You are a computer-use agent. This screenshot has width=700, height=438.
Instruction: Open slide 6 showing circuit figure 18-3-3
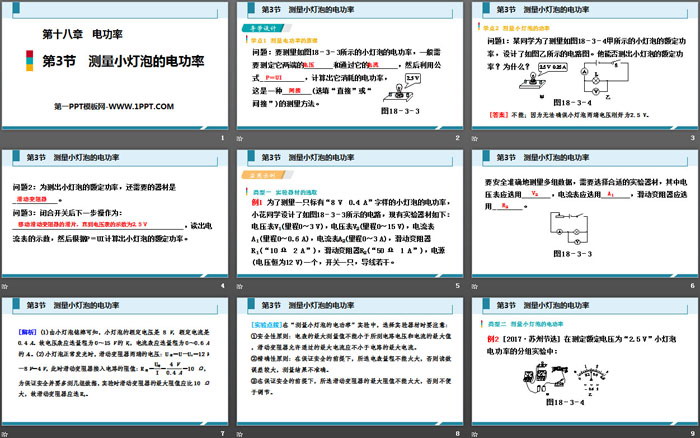(x=585, y=213)
